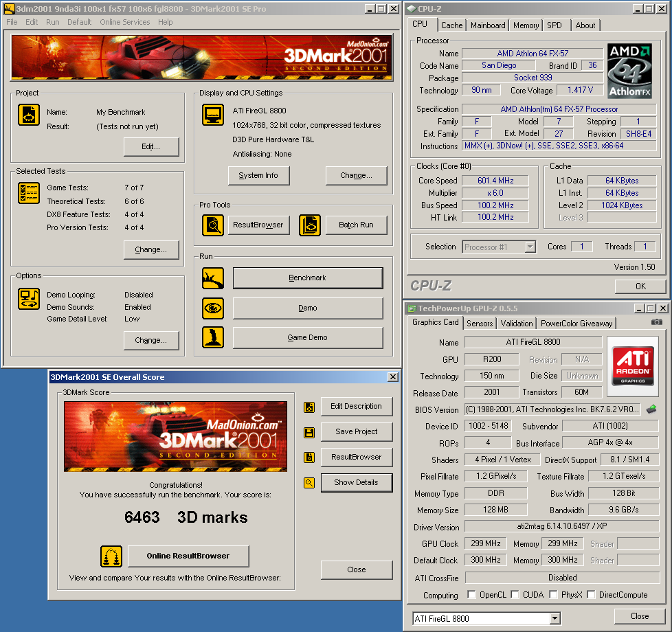Click the Online ResultBrowser button
This screenshot has width=672, height=632.
(188, 556)
